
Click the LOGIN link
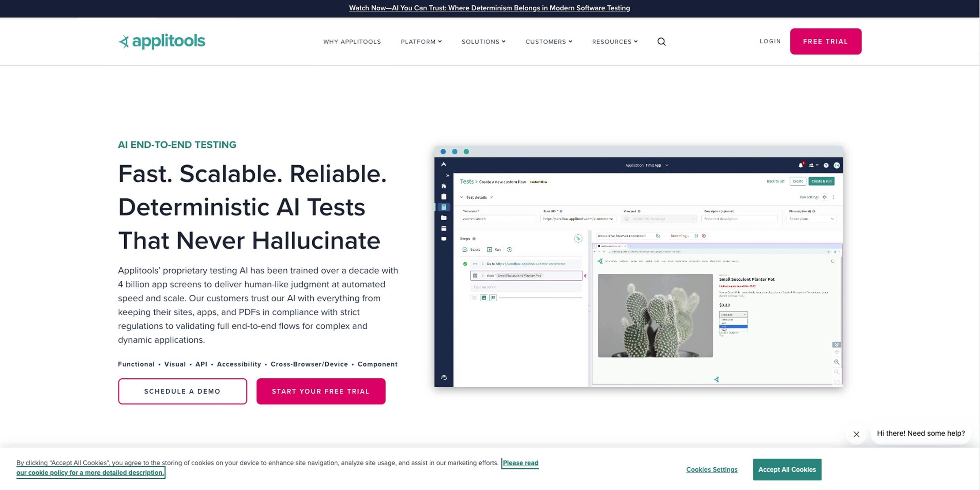(x=770, y=41)
